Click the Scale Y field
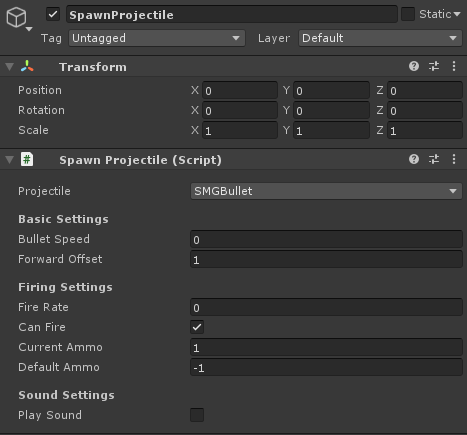The width and height of the screenshot is (467, 435). coord(331,130)
